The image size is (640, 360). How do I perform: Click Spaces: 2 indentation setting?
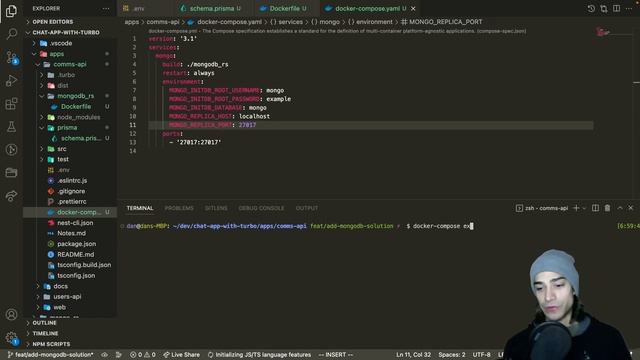[x=451, y=355]
